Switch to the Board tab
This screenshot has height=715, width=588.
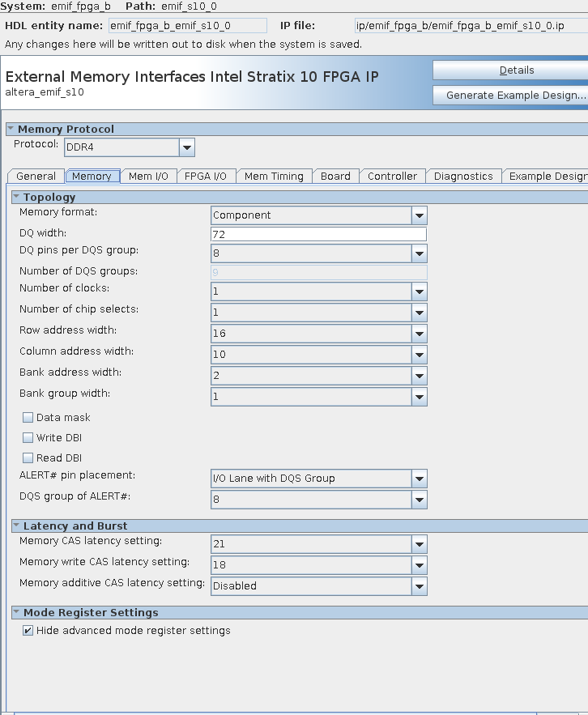[x=335, y=177]
